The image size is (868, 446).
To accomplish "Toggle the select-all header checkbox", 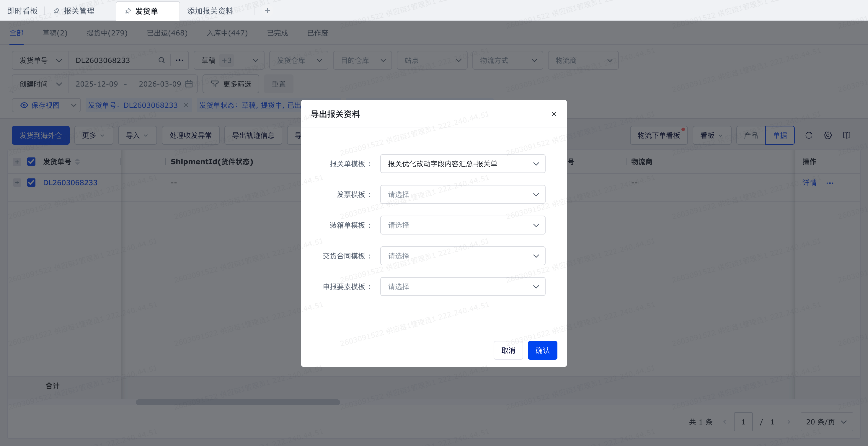I will pos(31,162).
